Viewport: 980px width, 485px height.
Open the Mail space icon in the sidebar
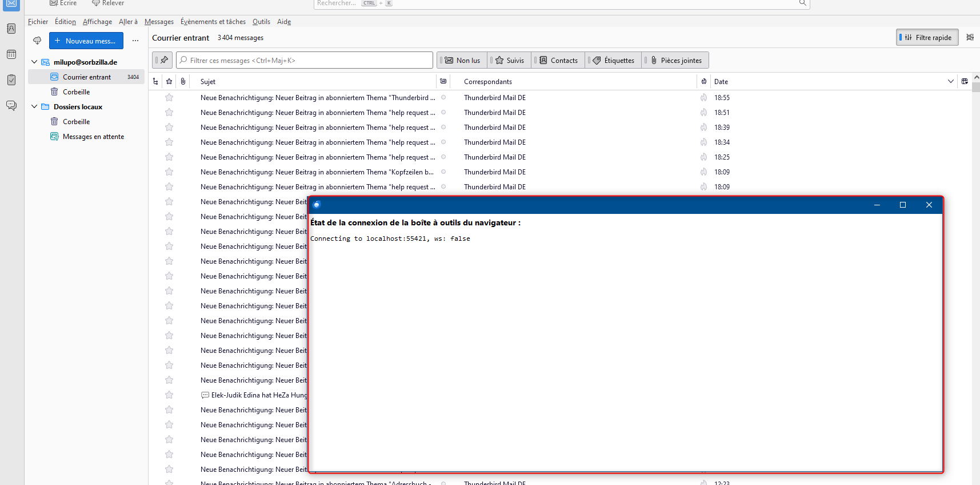[11, 4]
